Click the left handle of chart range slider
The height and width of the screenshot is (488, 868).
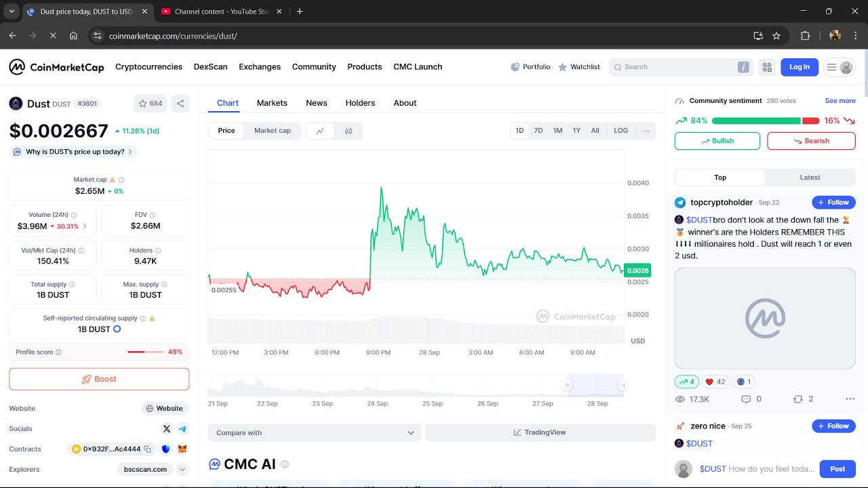[568, 385]
